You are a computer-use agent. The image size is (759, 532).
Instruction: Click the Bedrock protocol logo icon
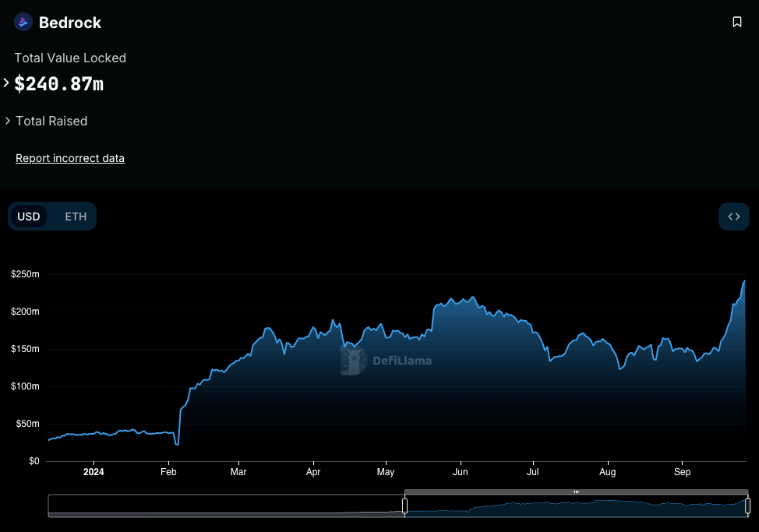(x=23, y=23)
